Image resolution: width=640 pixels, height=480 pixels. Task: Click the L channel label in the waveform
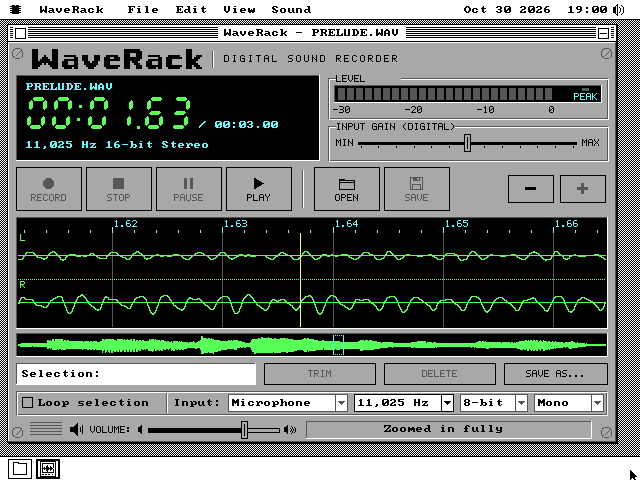pyautogui.click(x=22, y=237)
